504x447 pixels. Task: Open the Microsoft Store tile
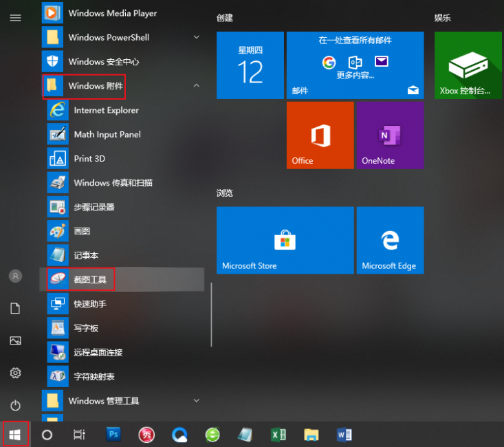(x=285, y=240)
